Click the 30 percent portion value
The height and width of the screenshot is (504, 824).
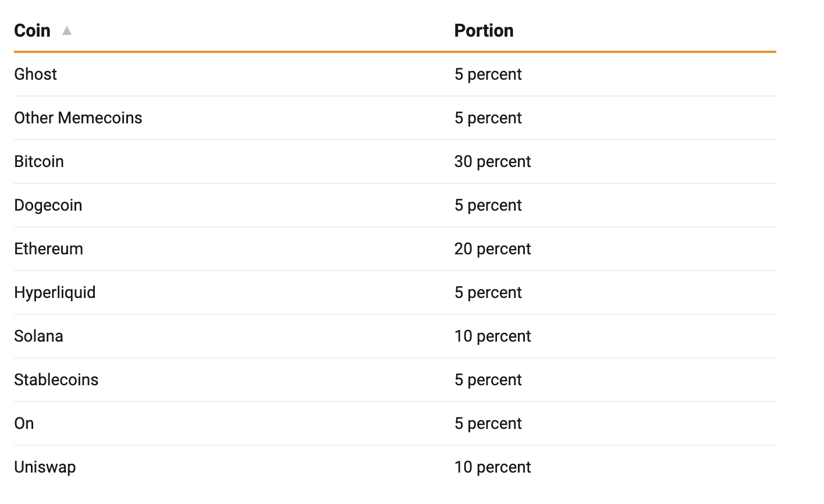pos(492,162)
